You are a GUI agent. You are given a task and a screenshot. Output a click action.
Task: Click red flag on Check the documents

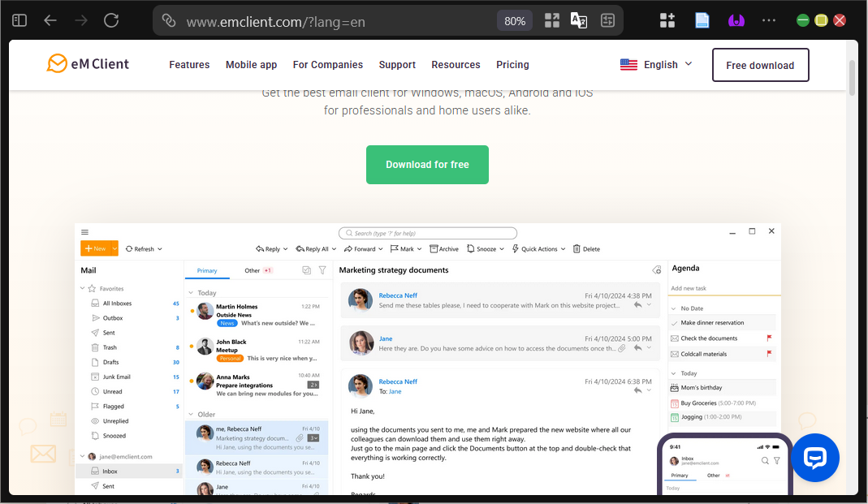[769, 338]
